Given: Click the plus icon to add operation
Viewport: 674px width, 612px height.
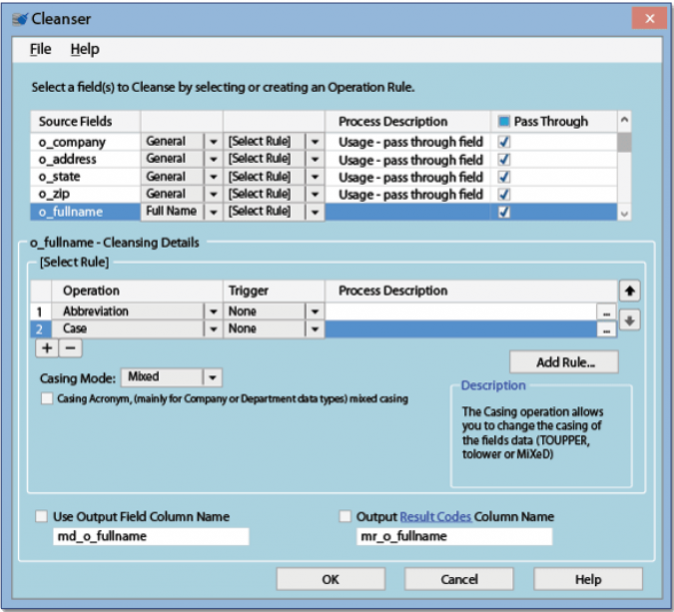Looking at the screenshot, I should [x=46, y=348].
